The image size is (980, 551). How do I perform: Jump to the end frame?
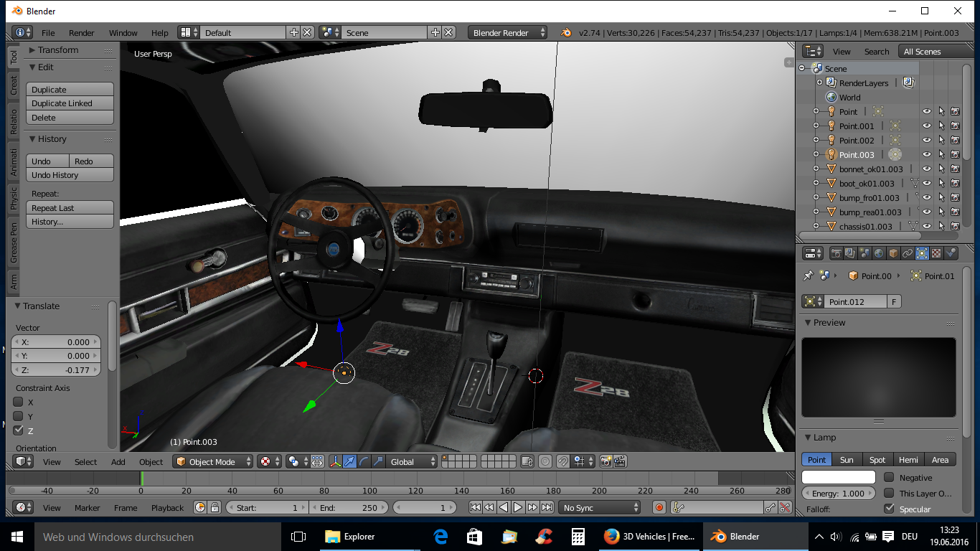pyautogui.click(x=547, y=507)
